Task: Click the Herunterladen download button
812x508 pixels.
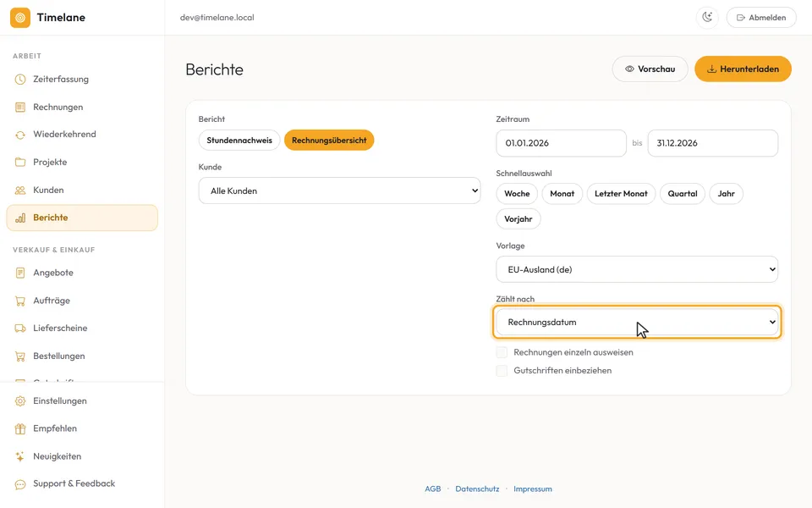Action: pyautogui.click(x=743, y=69)
